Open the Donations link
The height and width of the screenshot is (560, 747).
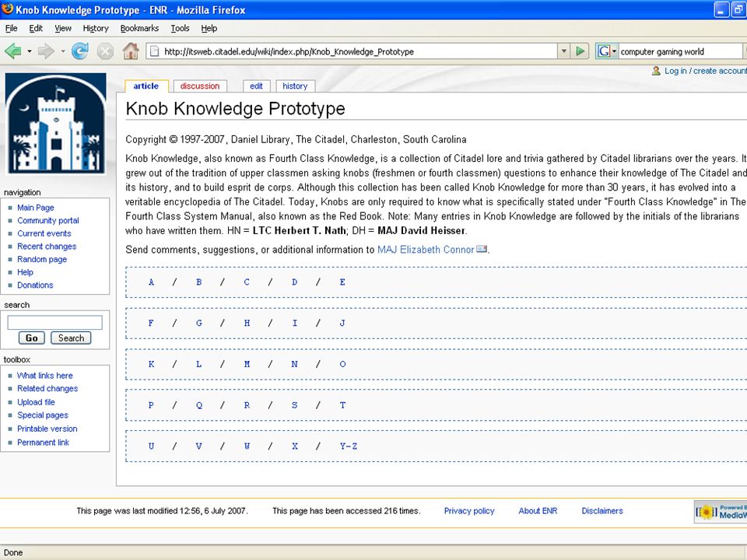[x=35, y=285]
